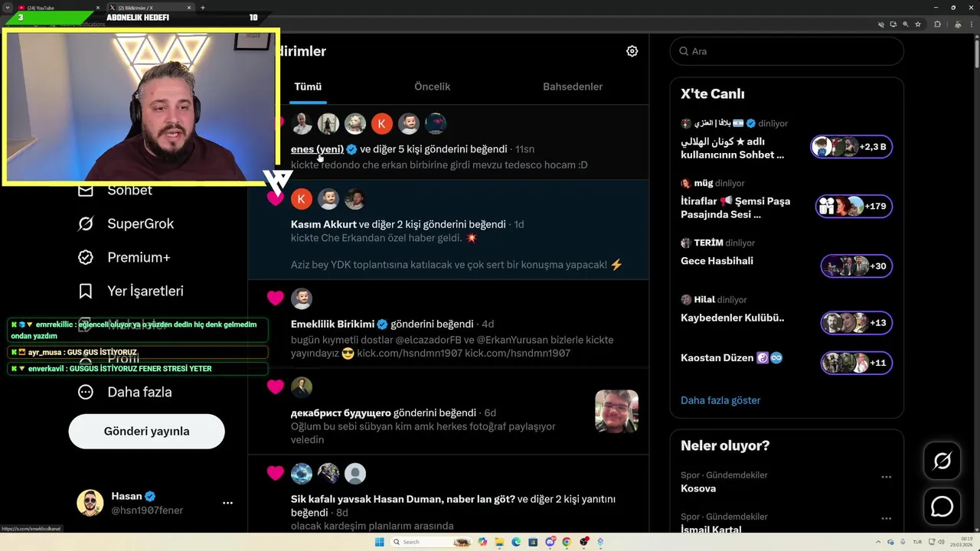980x551 pixels.
Task: Click three-dot menu beside Hasan account
Action: tap(227, 503)
